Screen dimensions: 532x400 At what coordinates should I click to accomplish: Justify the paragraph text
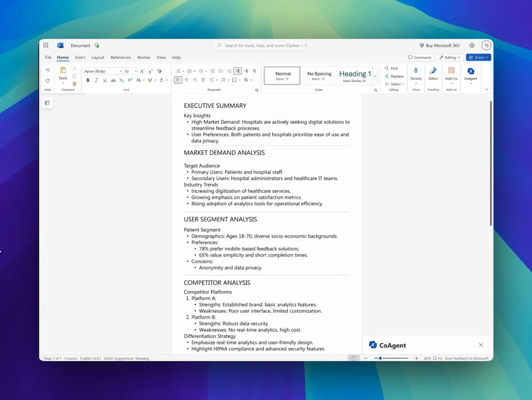point(203,80)
